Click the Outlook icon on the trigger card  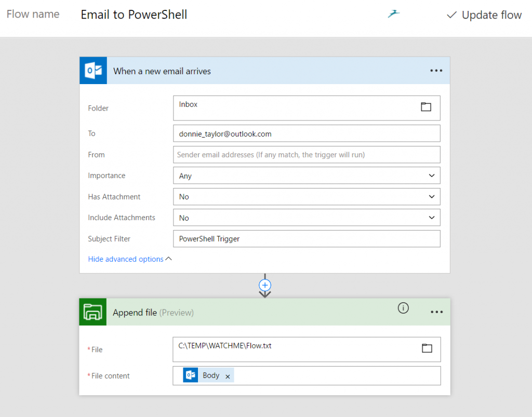click(94, 71)
